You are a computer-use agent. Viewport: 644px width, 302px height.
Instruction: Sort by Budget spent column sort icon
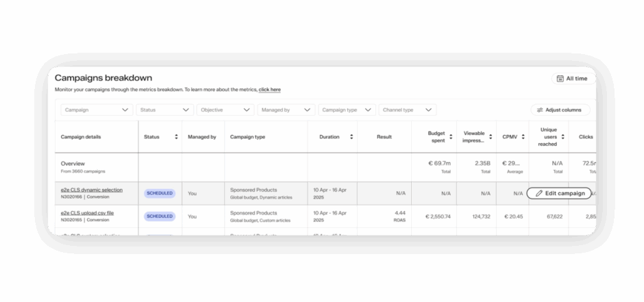(450, 137)
